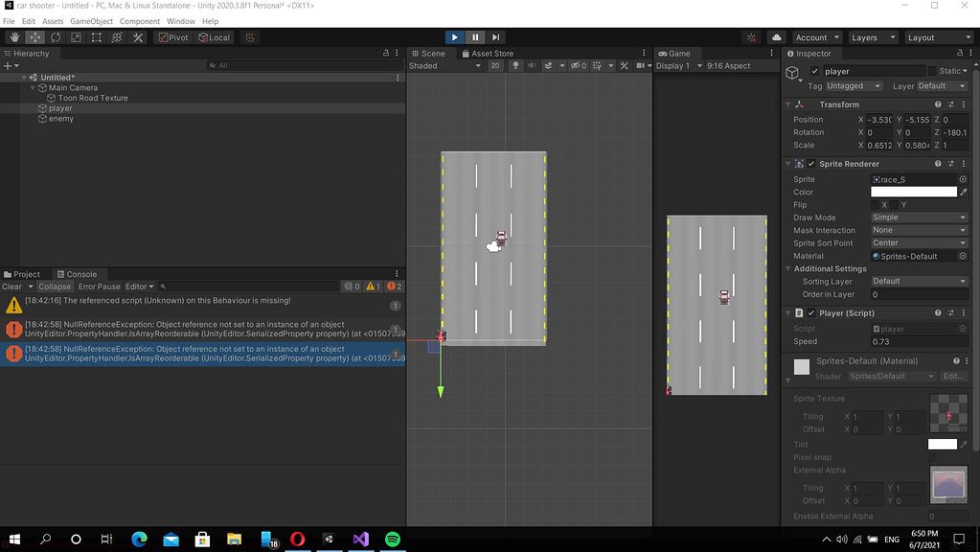The width and height of the screenshot is (980, 552).
Task: Click the material Tint swatch
Action: [x=942, y=445]
